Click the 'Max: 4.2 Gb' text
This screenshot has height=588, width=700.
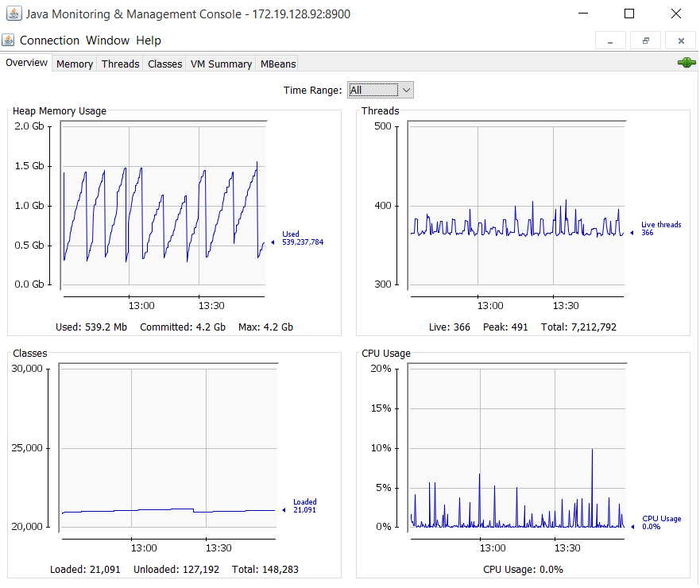coord(265,327)
